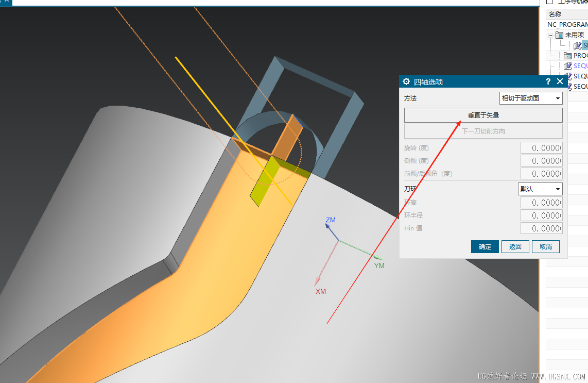The width and height of the screenshot is (588, 383).
Task: Select the 未用项 folder icon
Action: pyautogui.click(x=559, y=35)
